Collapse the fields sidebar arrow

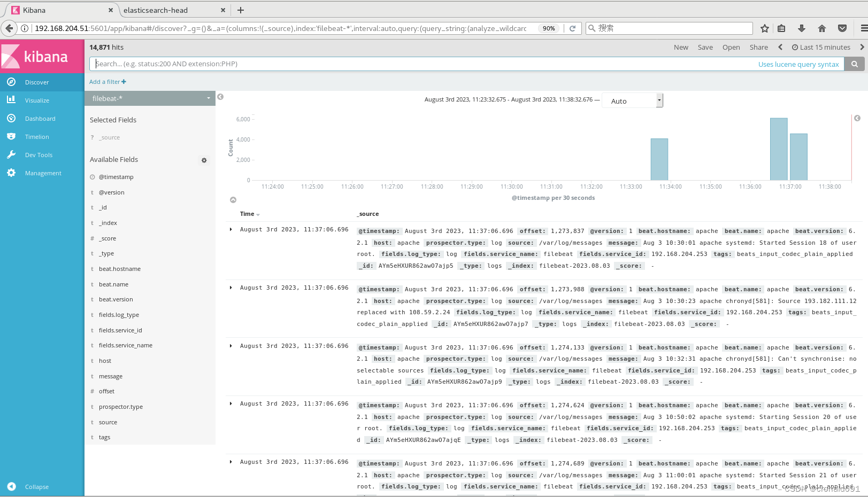(x=220, y=97)
